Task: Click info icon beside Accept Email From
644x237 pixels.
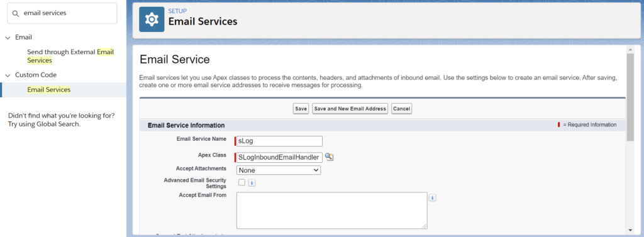Action: (x=432, y=198)
